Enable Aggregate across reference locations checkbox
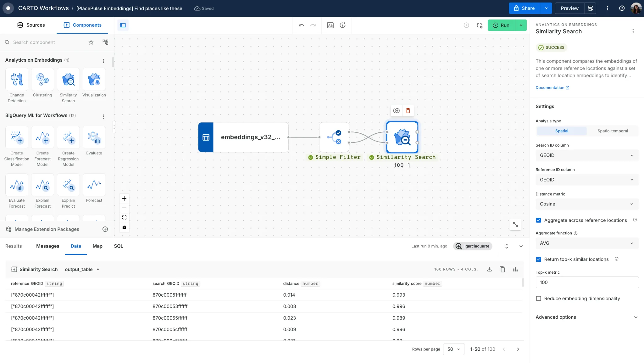Viewport: 644px width, 363px height. 538,220
